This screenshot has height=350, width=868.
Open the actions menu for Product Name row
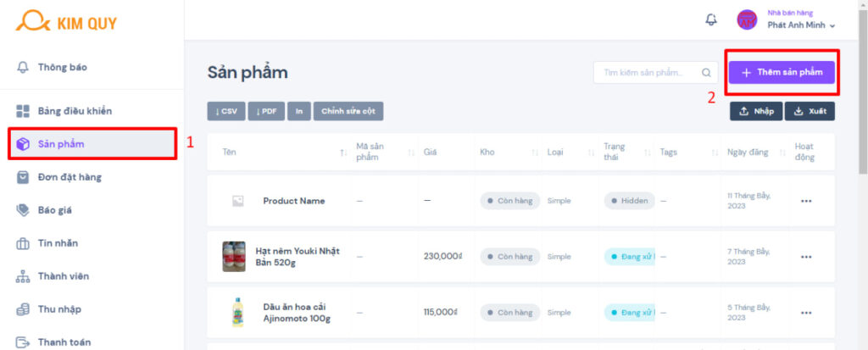click(x=806, y=201)
